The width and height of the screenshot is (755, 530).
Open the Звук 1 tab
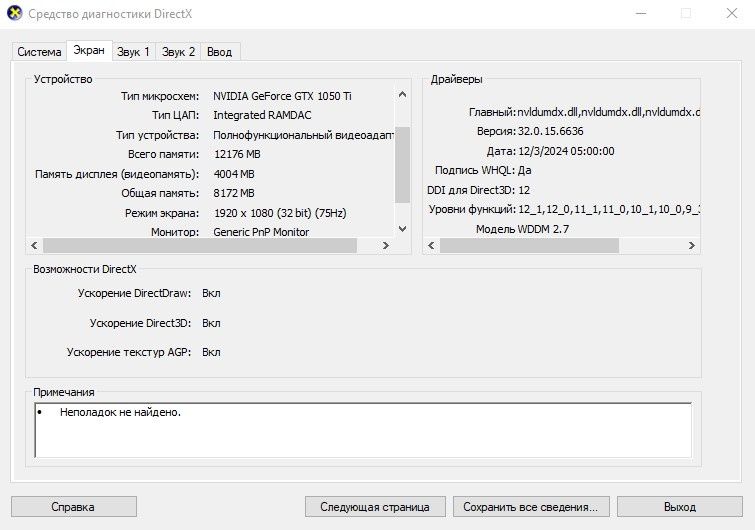coord(133,52)
